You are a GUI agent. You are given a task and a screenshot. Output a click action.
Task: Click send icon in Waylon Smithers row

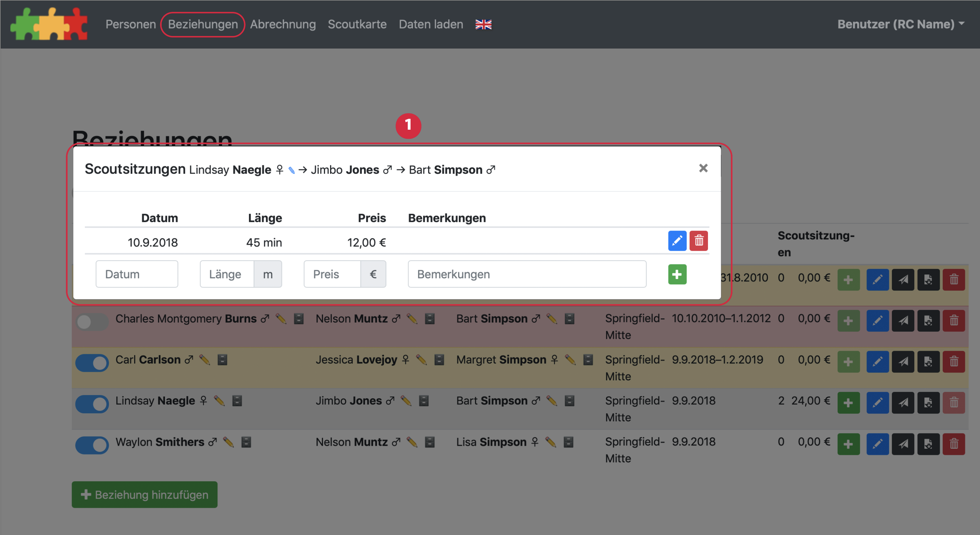[x=903, y=444]
